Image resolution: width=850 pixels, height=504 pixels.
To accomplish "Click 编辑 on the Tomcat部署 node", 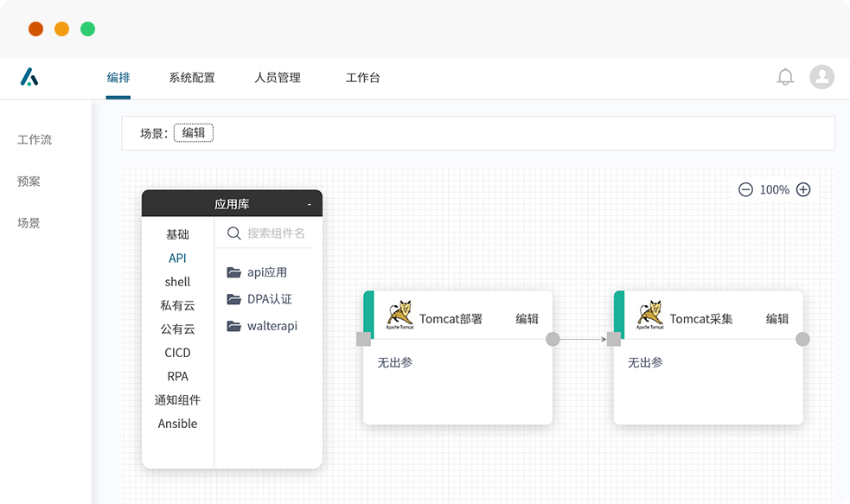I will point(527,319).
